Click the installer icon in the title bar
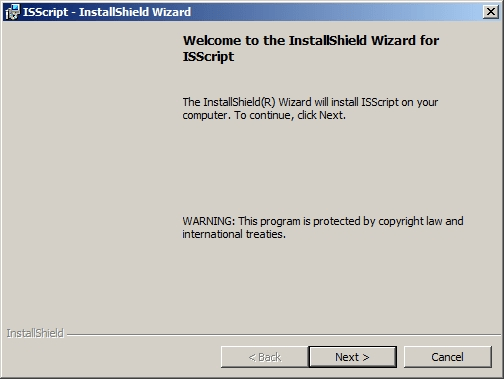Viewport: 504px width, 379px height. [x=12, y=12]
